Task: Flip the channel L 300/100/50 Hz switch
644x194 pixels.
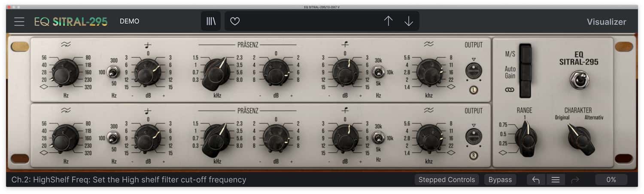Action: point(113,72)
